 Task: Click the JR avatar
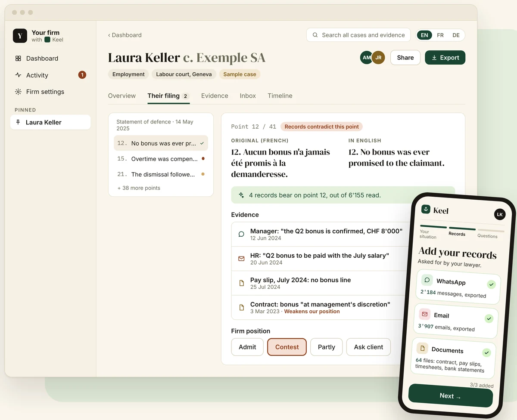(x=378, y=58)
